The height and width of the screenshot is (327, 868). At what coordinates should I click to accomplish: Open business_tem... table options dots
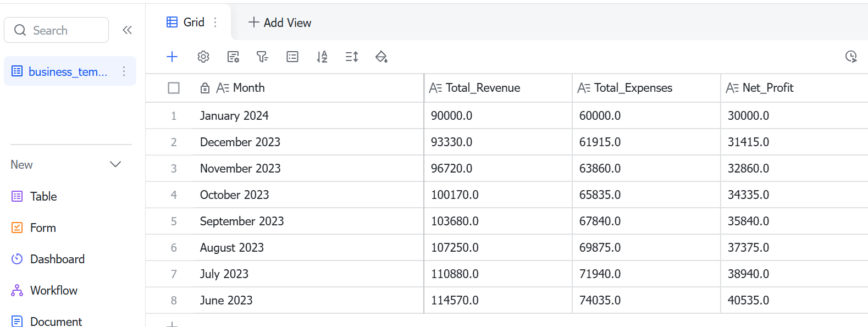(x=124, y=71)
